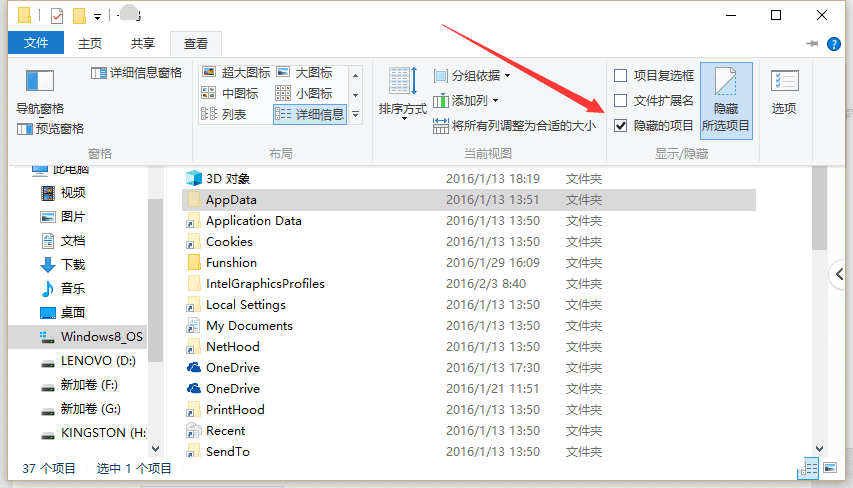
Task: Open Explorer Help via question mark icon
Action: click(x=833, y=44)
